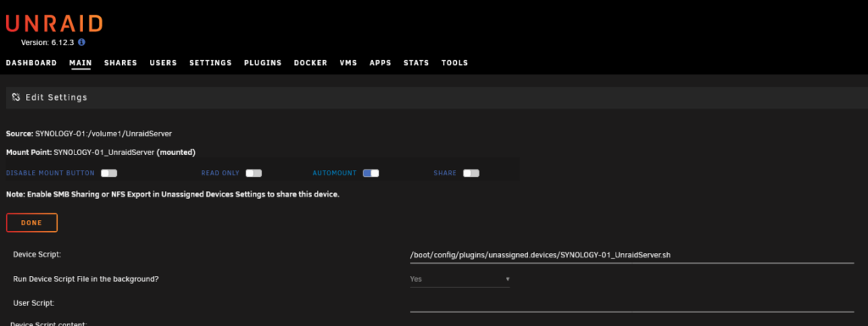
Task: Click the Device Script: label
Action: pos(37,255)
